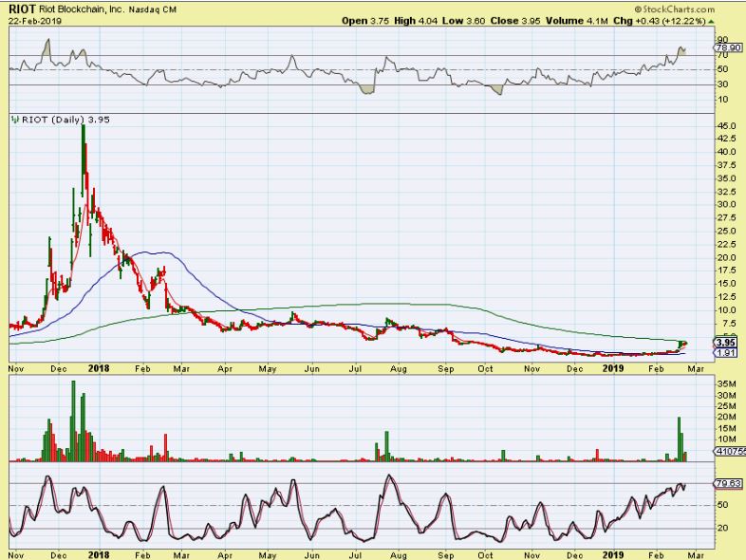Click the tall green volume spike in February 2019
The image size is (746, 560).
pos(680,439)
